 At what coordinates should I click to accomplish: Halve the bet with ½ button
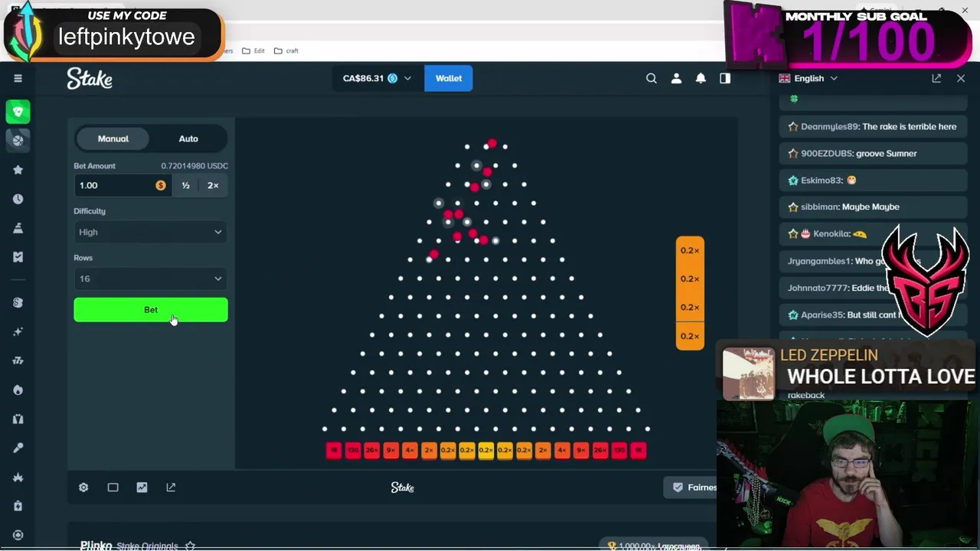185,185
